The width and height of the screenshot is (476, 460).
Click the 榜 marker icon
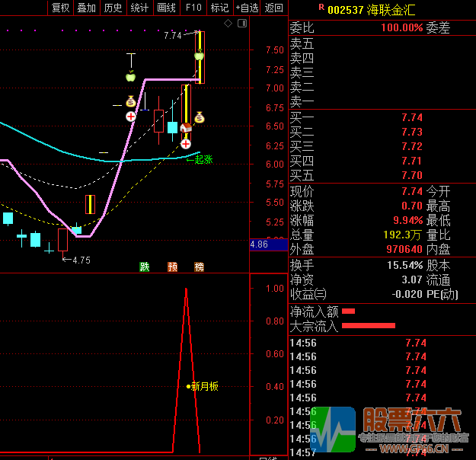click(200, 267)
